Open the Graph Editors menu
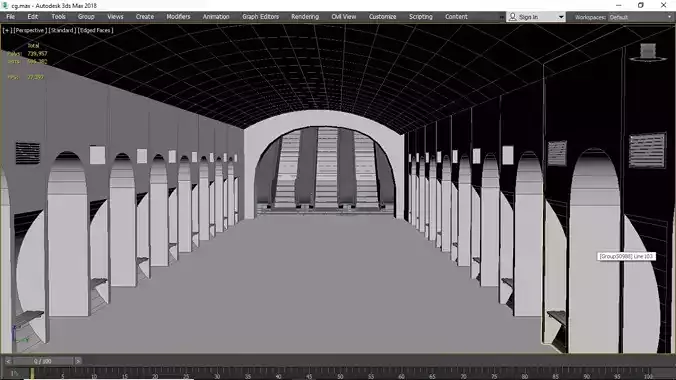The image size is (676, 380). click(x=260, y=17)
